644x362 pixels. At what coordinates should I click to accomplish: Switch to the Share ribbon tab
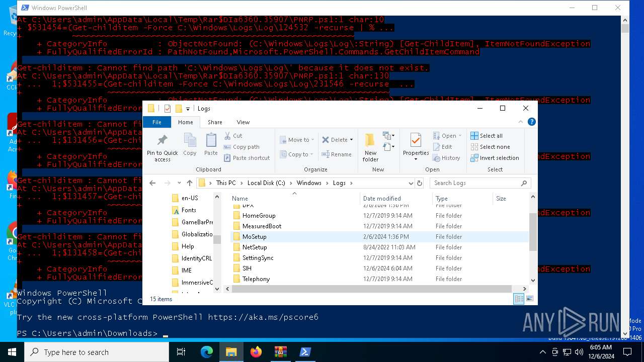click(215, 122)
